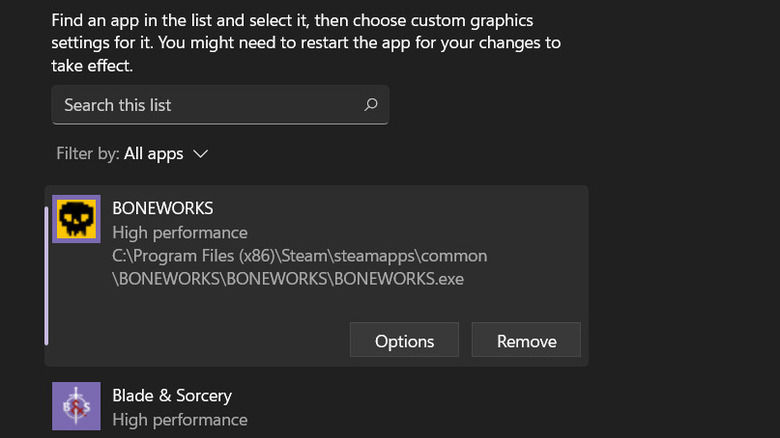Remove BONEWORKS from the list
This screenshot has width=780, height=438.
(x=526, y=341)
